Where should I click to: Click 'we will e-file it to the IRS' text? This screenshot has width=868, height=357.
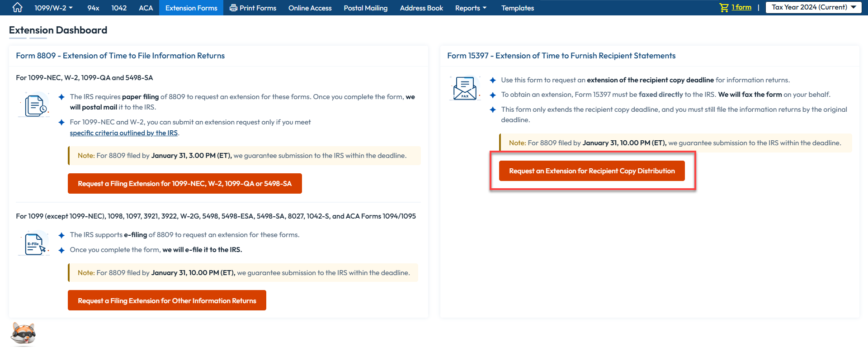coord(202,250)
